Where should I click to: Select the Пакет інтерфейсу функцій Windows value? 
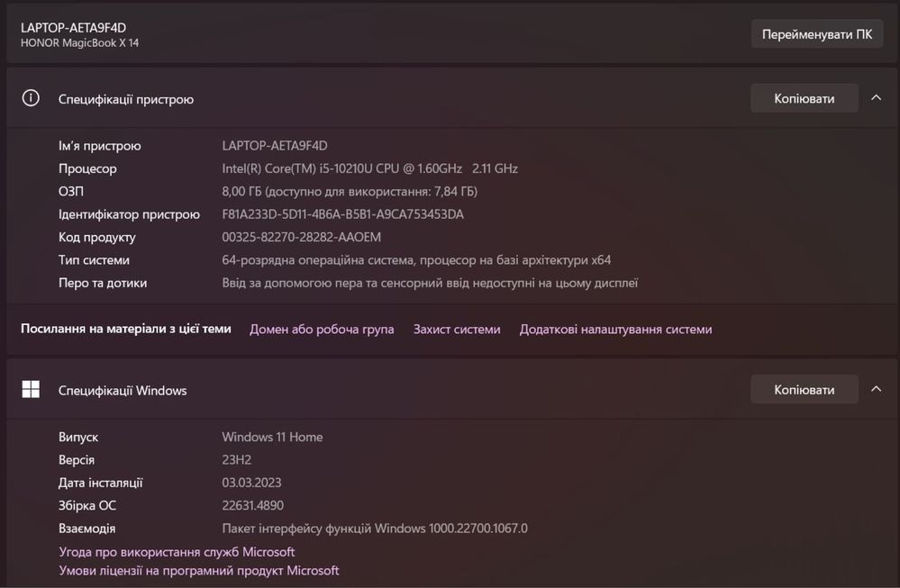click(x=375, y=529)
